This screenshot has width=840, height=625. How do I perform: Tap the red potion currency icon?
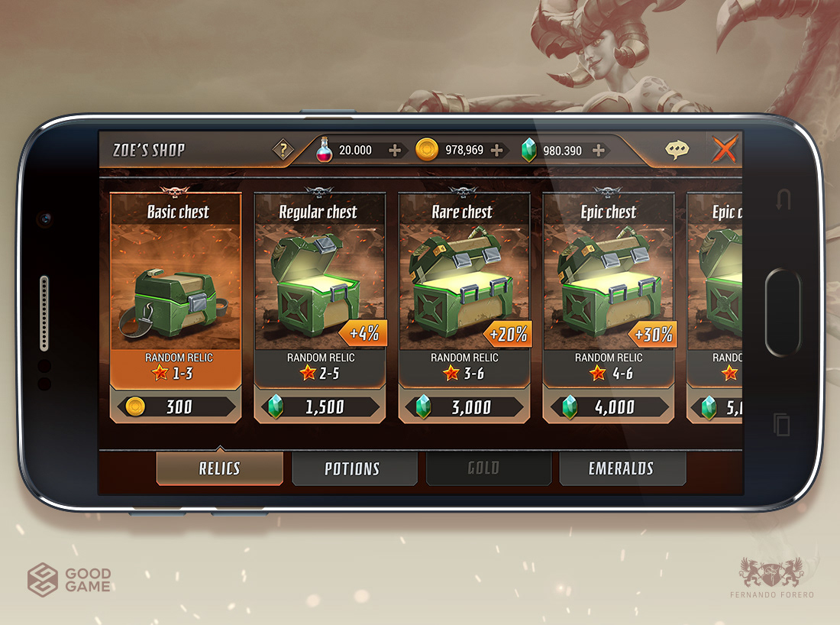point(324,150)
